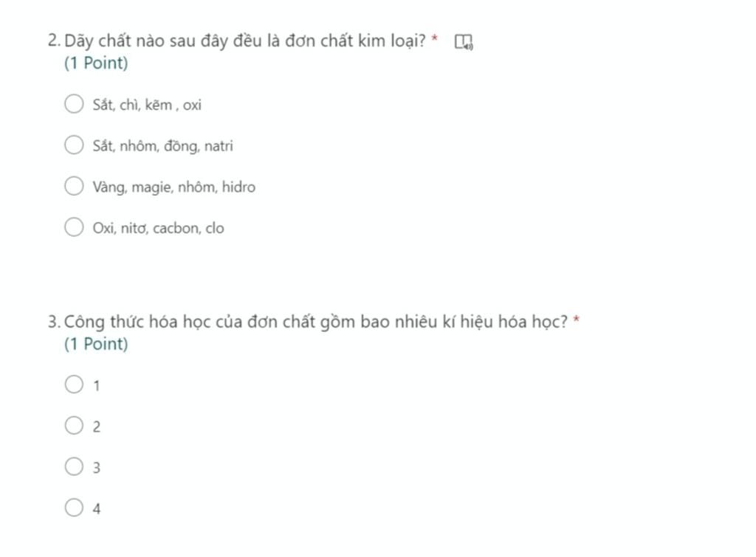Select answer 1 for question 3
This screenshot has height=557, width=756.
[74, 384]
